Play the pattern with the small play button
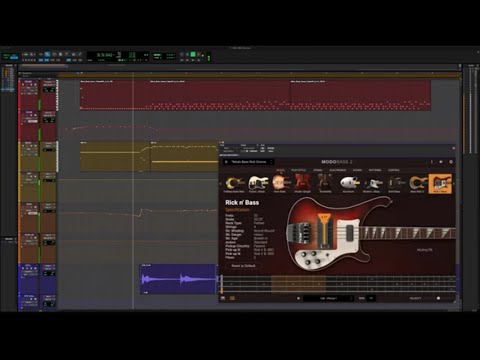Screen dimensions: 480x360 click(298, 298)
